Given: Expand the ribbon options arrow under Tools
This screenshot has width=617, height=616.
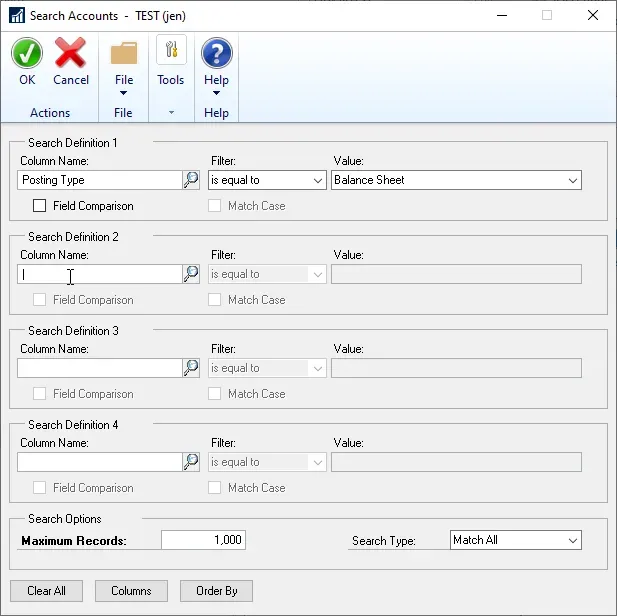Looking at the screenshot, I should click(x=171, y=113).
